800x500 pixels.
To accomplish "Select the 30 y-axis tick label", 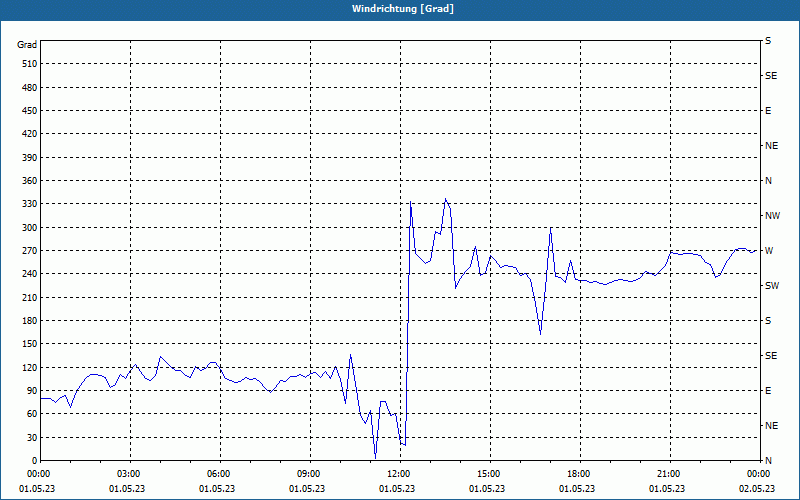I will pyautogui.click(x=32, y=437).
